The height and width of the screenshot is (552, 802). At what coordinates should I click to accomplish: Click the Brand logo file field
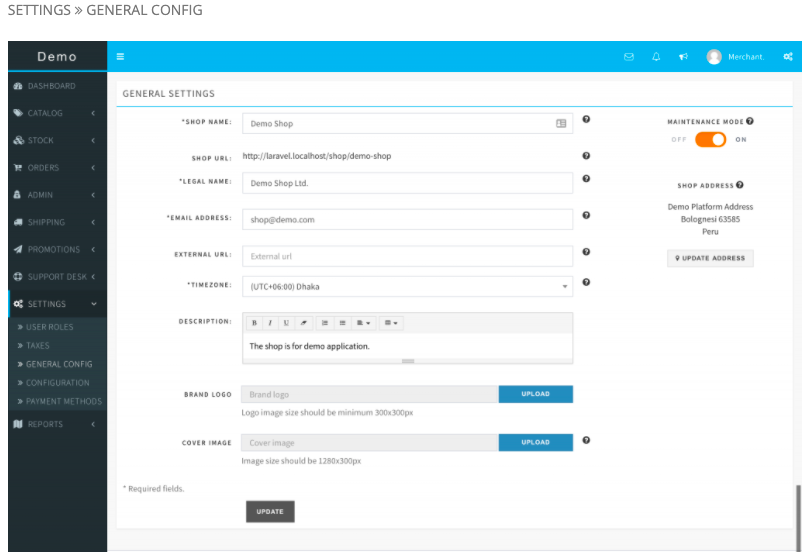tap(369, 394)
